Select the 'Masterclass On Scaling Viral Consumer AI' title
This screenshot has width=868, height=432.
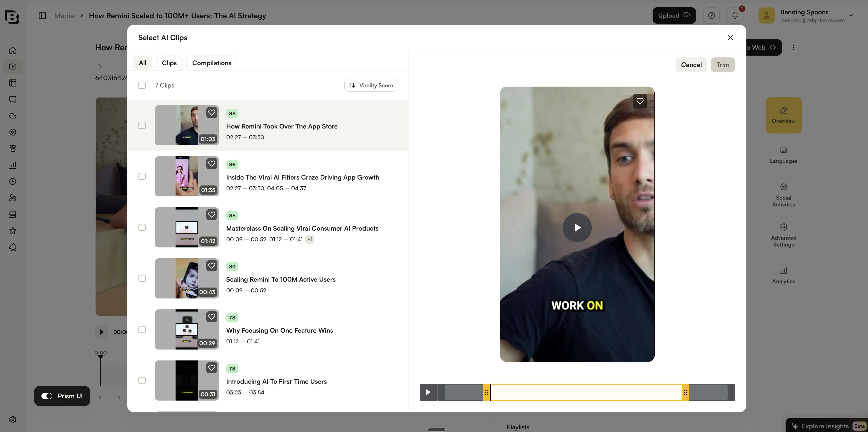point(302,228)
